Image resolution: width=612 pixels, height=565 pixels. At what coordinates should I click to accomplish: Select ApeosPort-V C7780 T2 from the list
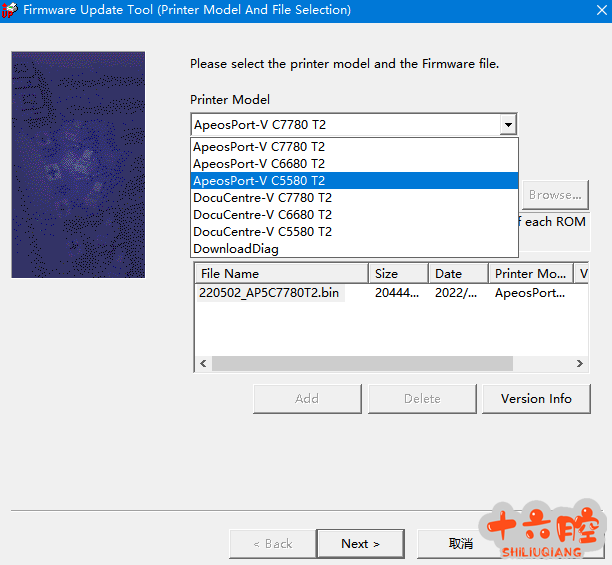click(x=259, y=147)
